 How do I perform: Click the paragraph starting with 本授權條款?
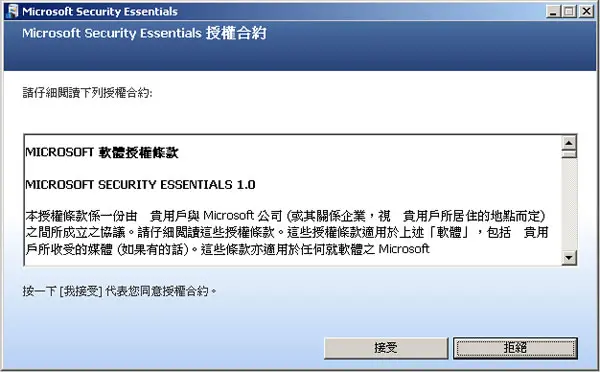pos(287,232)
